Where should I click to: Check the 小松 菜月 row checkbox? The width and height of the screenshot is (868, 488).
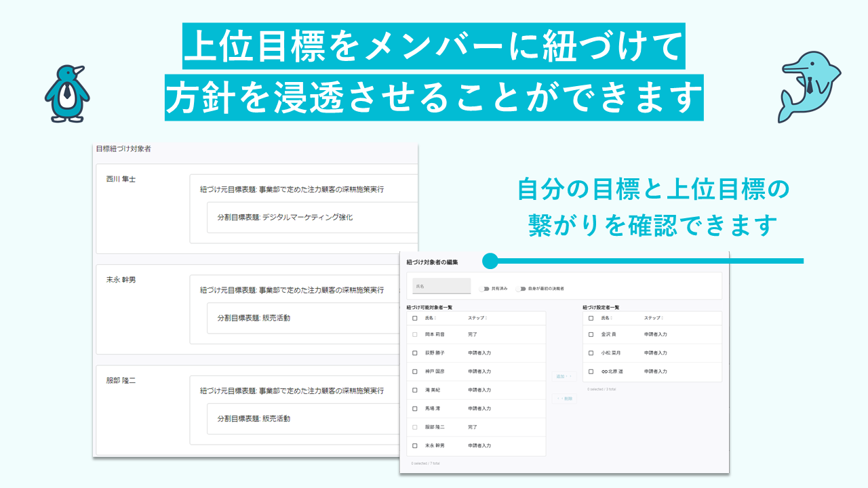[591, 353]
